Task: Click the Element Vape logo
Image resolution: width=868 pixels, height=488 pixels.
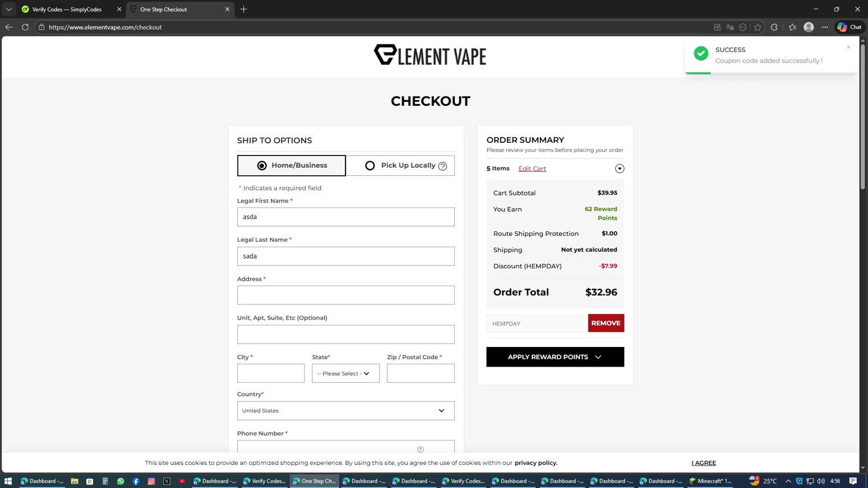Action: [430, 55]
